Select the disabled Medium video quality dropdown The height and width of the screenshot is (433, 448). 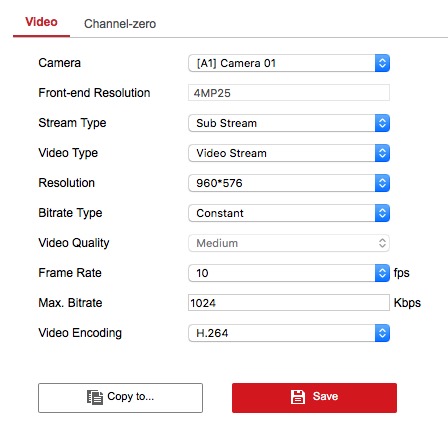[x=289, y=243]
